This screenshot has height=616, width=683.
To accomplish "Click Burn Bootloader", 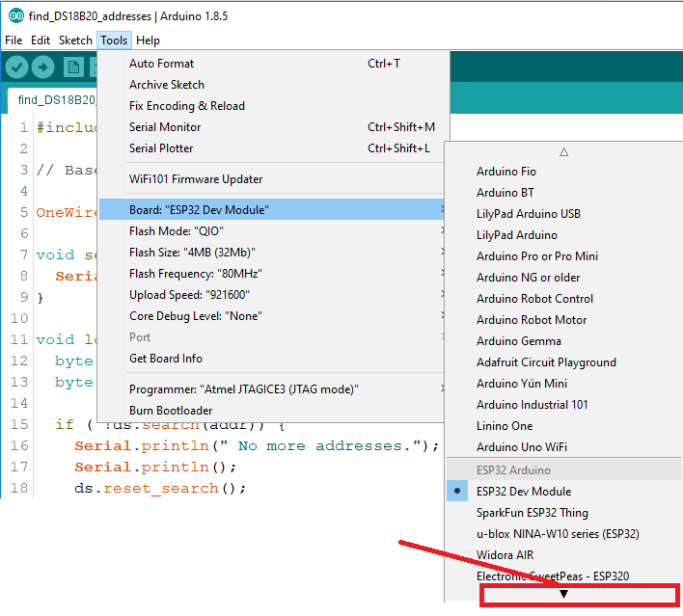I will [x=171, y=411].
